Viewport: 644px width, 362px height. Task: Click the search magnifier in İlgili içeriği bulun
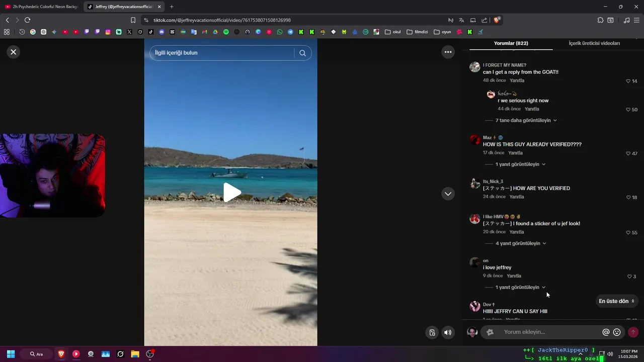click(x=302, y=53)
